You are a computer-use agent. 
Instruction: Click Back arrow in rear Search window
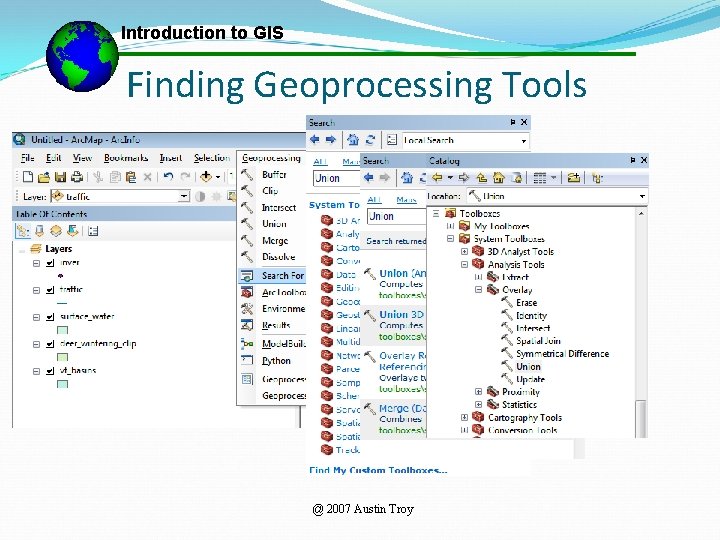tap(315, 140)
